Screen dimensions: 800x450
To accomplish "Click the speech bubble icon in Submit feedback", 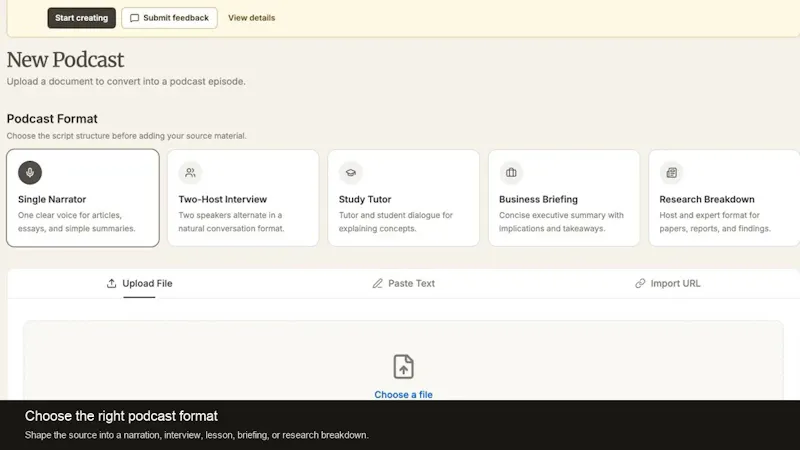I will coord(134,18).
